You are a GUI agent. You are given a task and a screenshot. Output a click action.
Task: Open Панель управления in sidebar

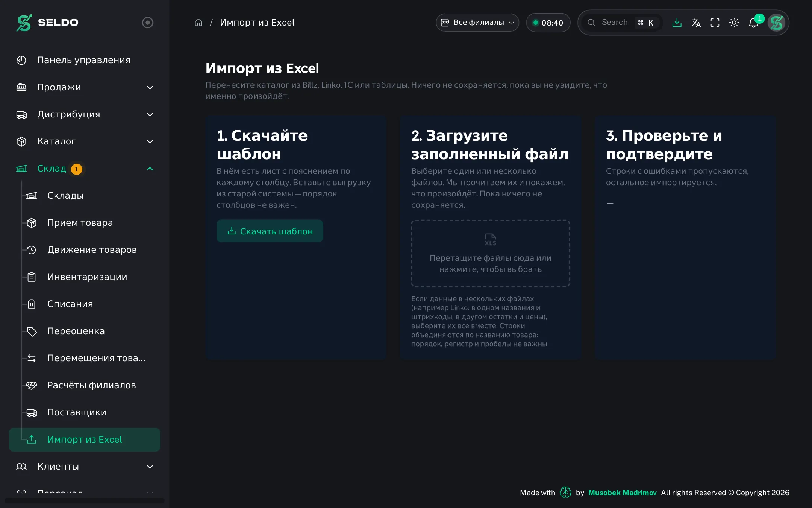85,60
